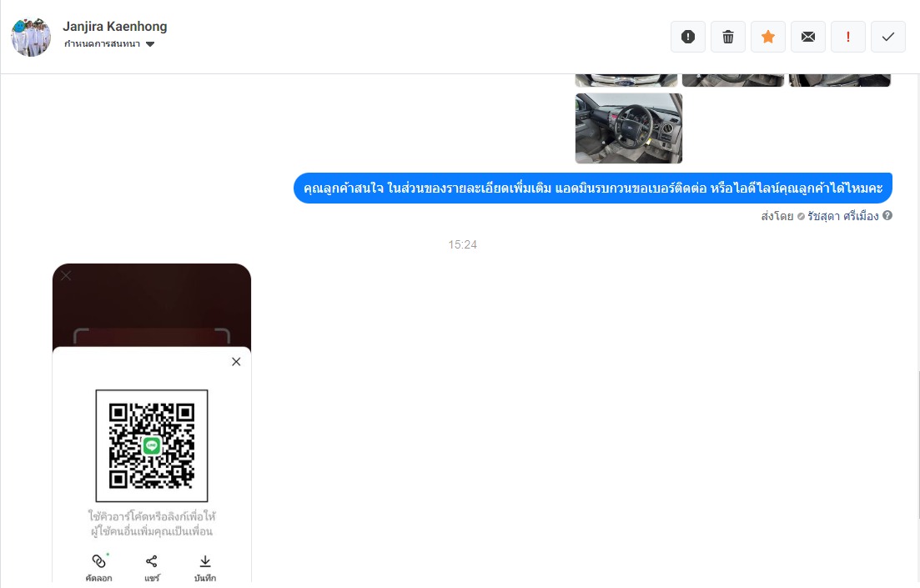Mark conversation as spam icon

pyautogui.click(x=688, y=37)
